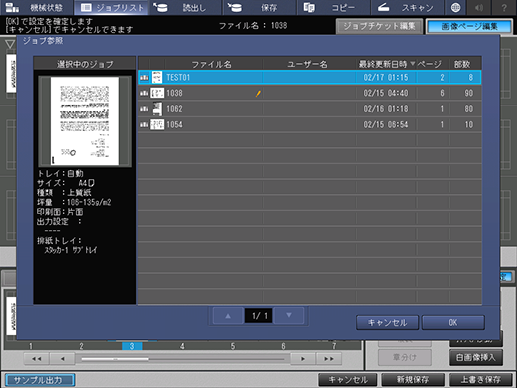Image resolution: width=517 pixels, height=388 pixels.
Task: Select the コピー copy icon tab
Action: point(333,7)
